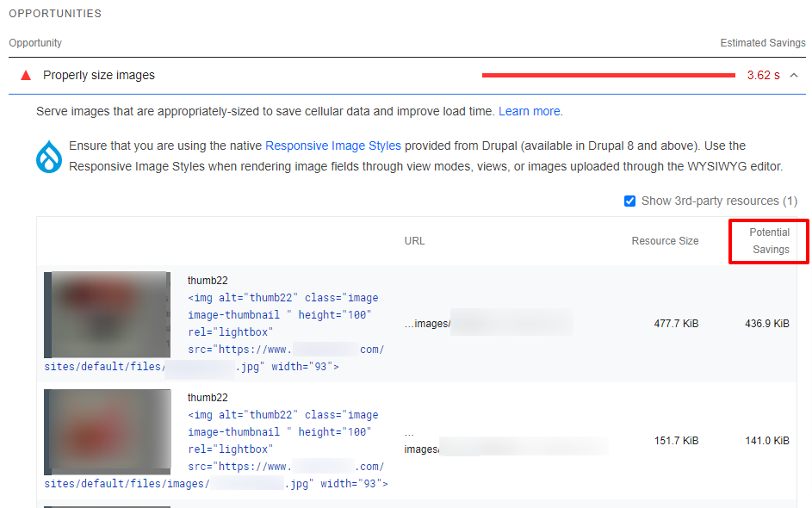Image resolution: width=812 pixels, height=508 pixels.
Task: Click the URL column header
Action: pyautogui.click(x=414, y=241)
